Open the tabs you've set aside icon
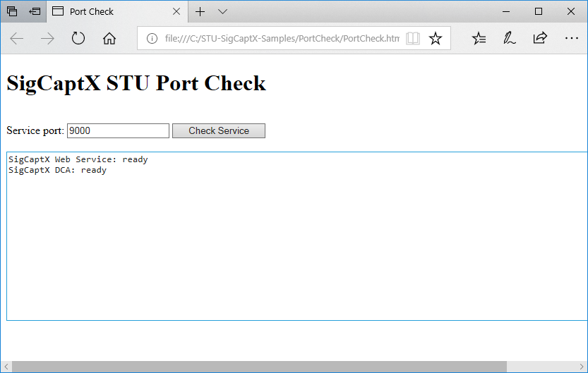This screenshot has width=588, height=373. (12, 11)
